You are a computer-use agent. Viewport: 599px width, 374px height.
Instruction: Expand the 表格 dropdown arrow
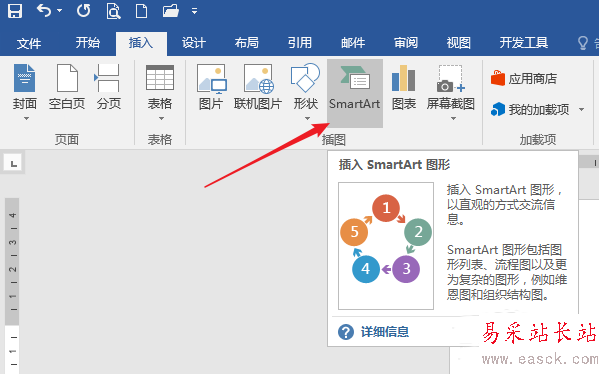point(161,119)
